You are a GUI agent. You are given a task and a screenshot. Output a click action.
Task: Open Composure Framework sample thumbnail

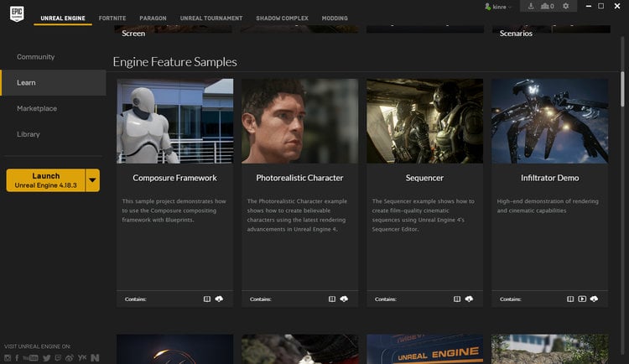tap(175, 121)
